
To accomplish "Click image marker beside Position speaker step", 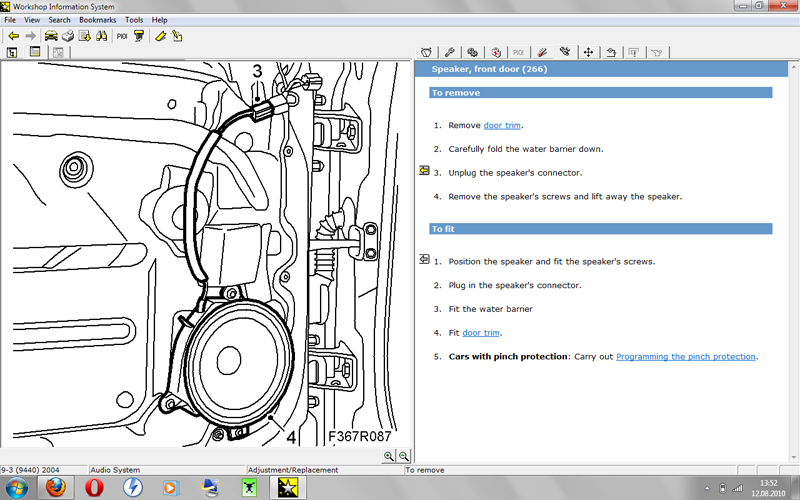I will tap(424, 260).
